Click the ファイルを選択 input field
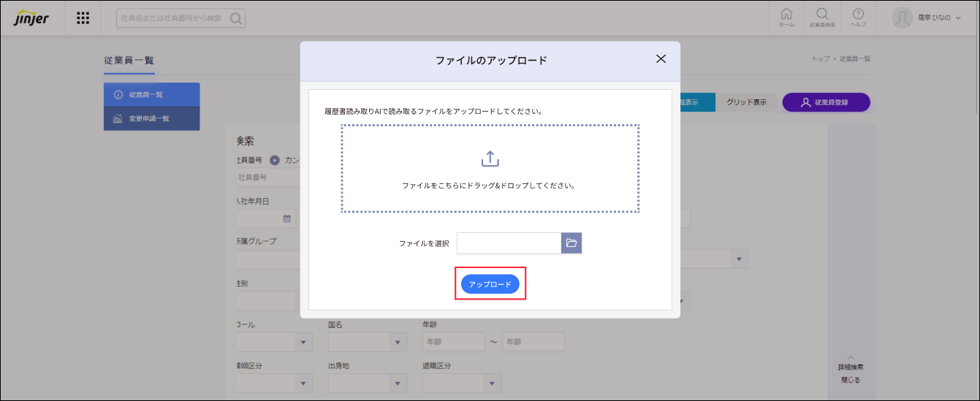 point(509,243)
